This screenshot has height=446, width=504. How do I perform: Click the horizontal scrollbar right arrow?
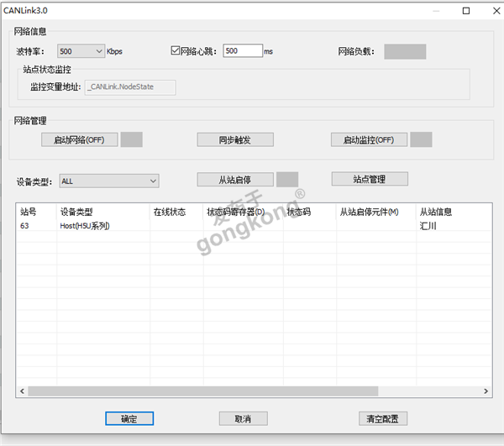coord(485,391)
